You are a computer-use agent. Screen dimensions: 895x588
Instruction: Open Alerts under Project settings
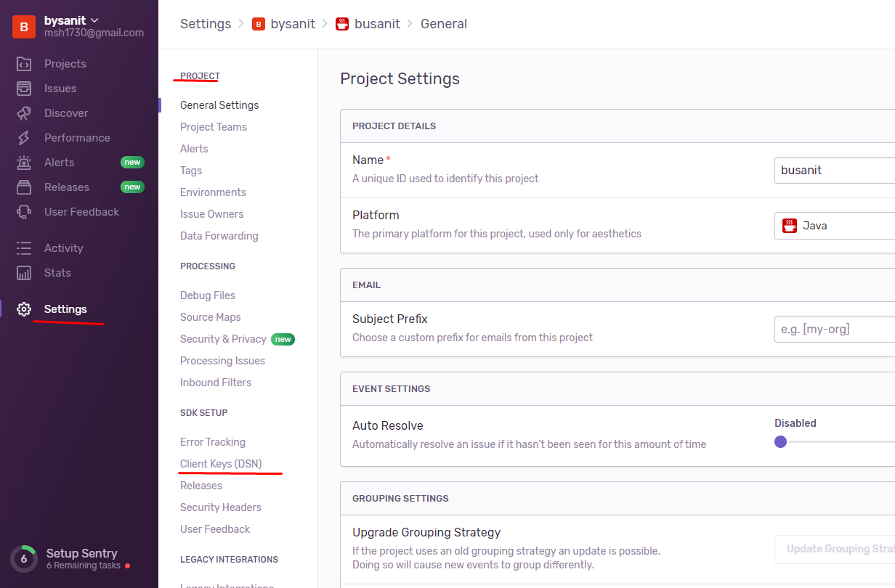pyautogui.click(x=194, y=149)
